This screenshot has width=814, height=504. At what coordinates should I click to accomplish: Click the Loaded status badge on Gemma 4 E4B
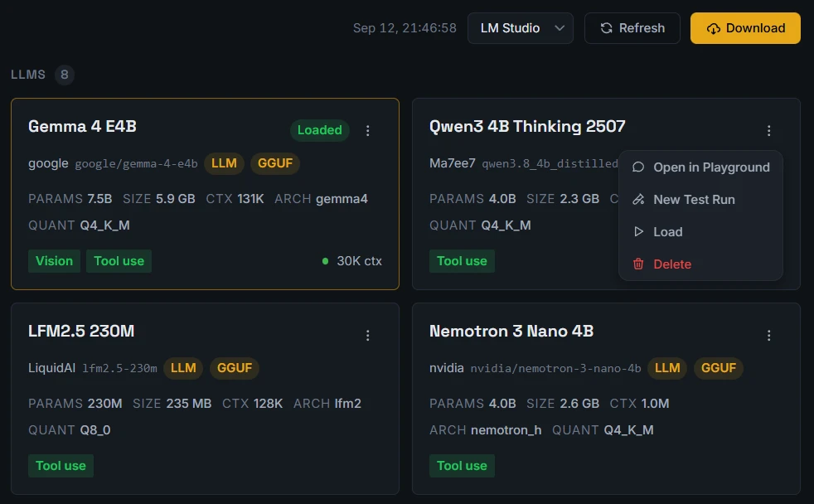tap(319, 130)
